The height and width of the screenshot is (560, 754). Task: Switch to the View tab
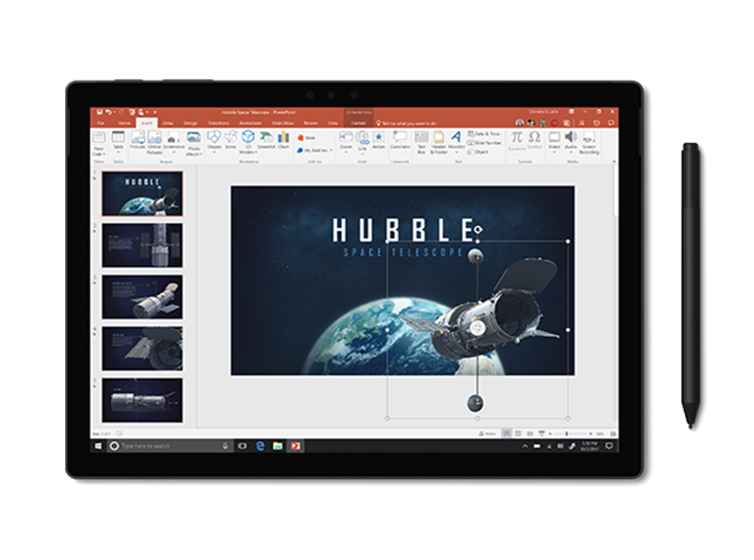tap(333, 123)
